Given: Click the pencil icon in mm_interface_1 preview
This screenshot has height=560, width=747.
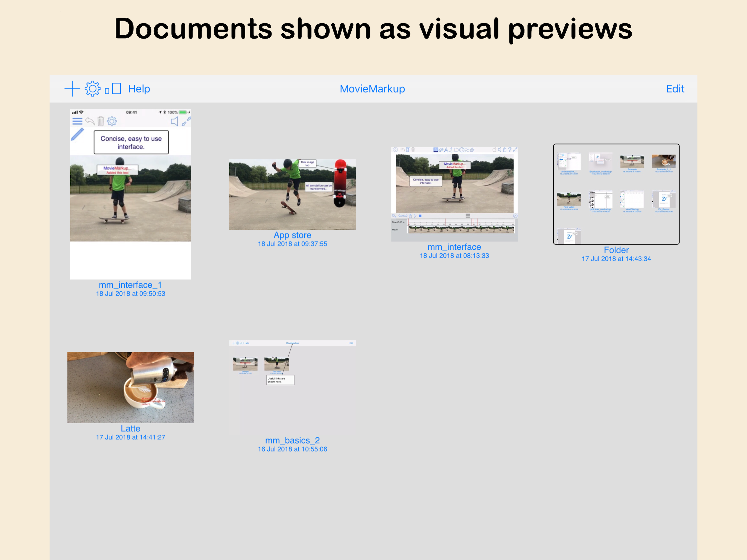Looking at the screenshot, I should click(77, 135).
